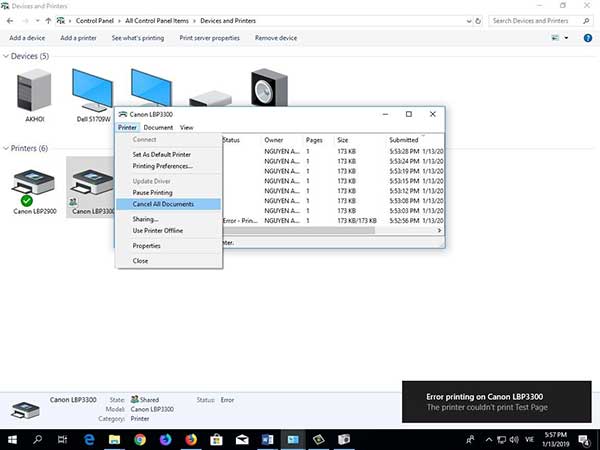
Task: Open the AKHOI computer device icon
Action: (x=34, y=91)
